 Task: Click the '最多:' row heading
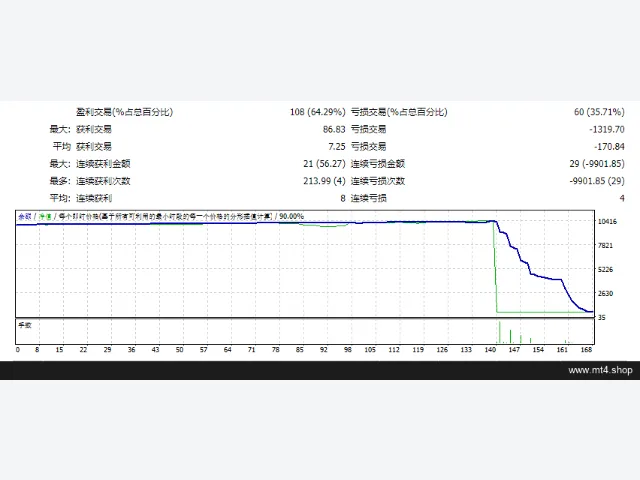60,181
